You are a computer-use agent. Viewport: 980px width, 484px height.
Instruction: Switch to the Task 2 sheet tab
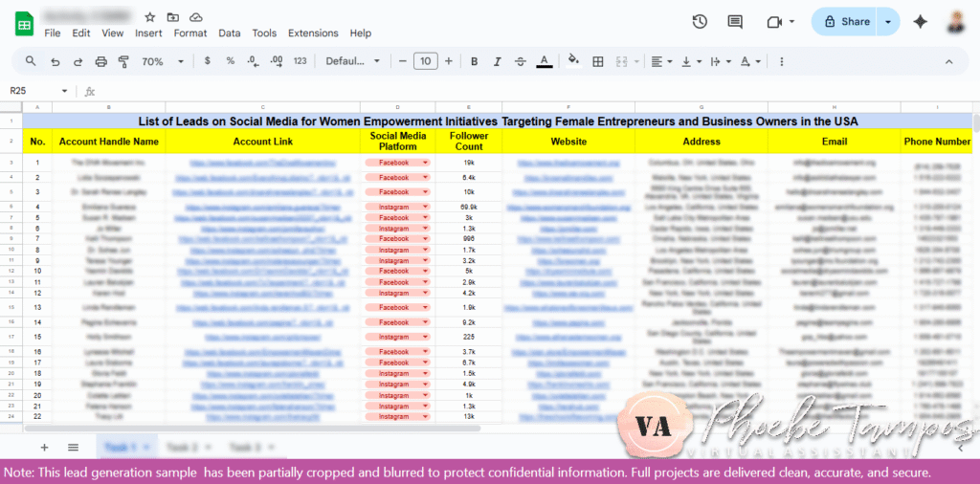tap(187, 447)
